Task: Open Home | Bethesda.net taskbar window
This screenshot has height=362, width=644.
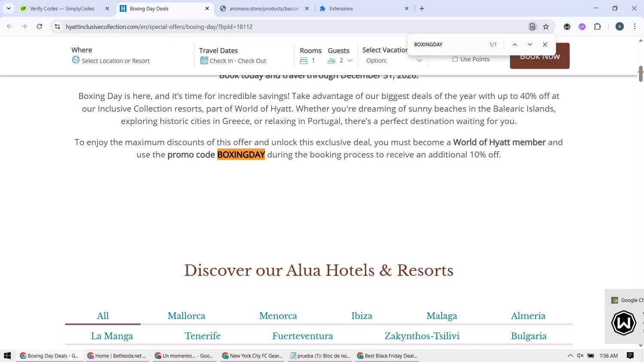Action: pos(117,356)
